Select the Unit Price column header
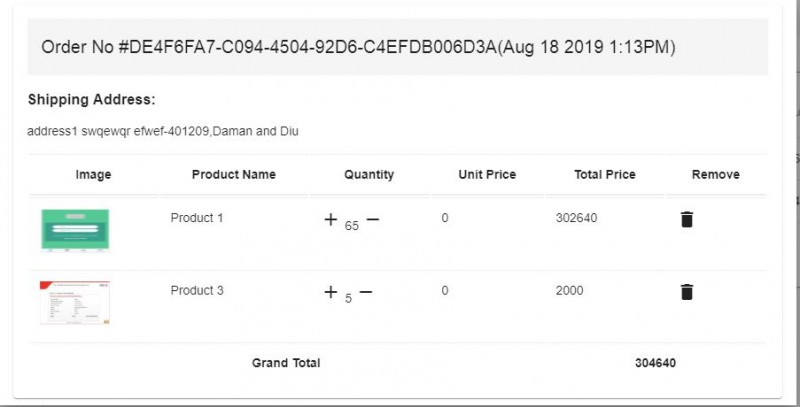 [x=487, y=174]
